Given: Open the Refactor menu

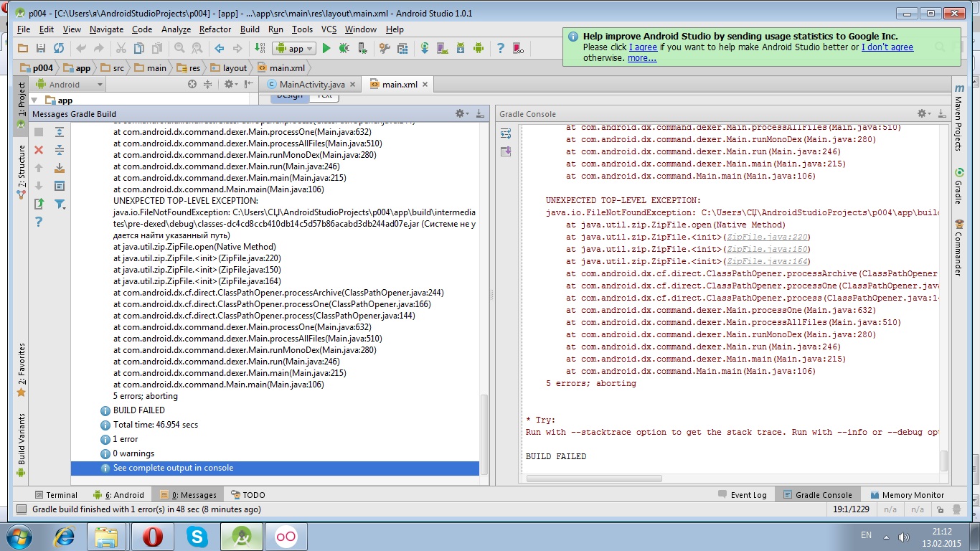Looking at the screenshot, I should (215, 29).
